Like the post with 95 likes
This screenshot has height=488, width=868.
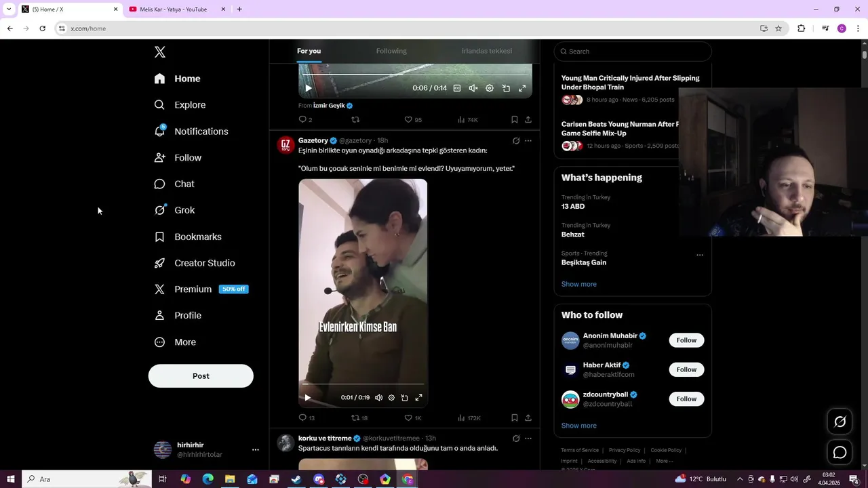pyautogui.click(x=413, y=119)
